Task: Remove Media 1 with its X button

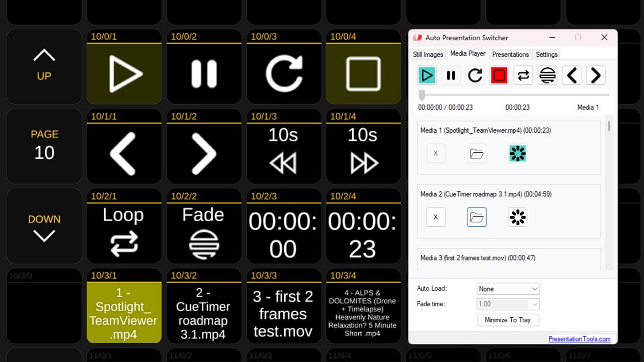Action: pyautogui.click(x=436, y=153)
